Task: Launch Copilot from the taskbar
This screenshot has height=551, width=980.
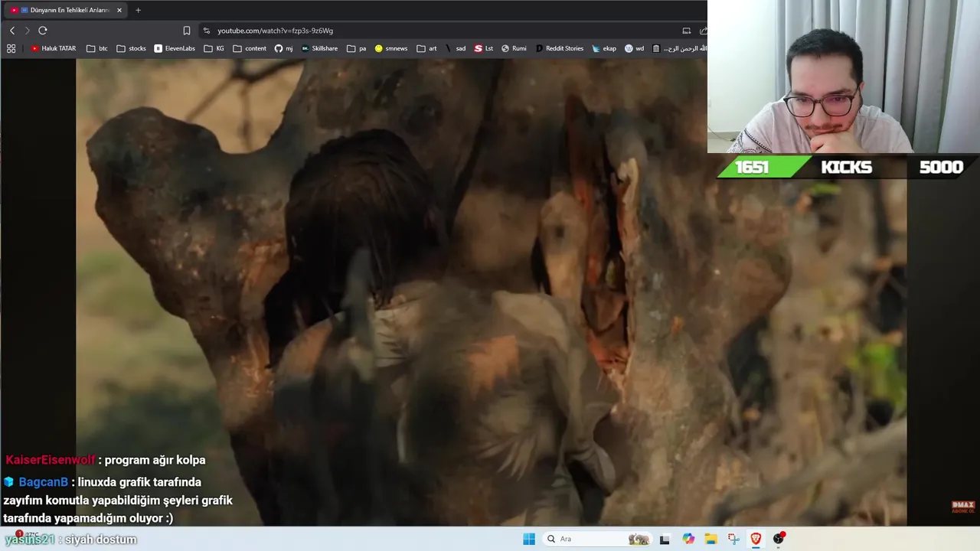Action: 688,539
